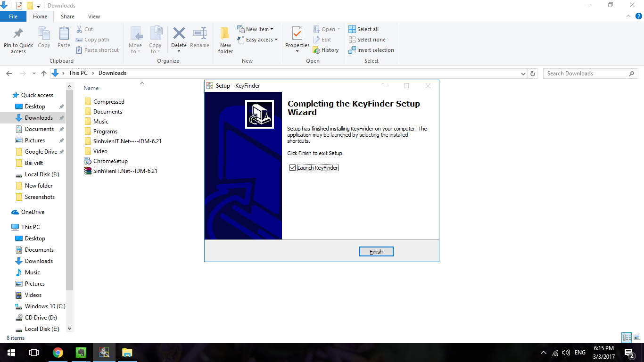
Task: Click the Cut scissors command
Action: (85, 29)
